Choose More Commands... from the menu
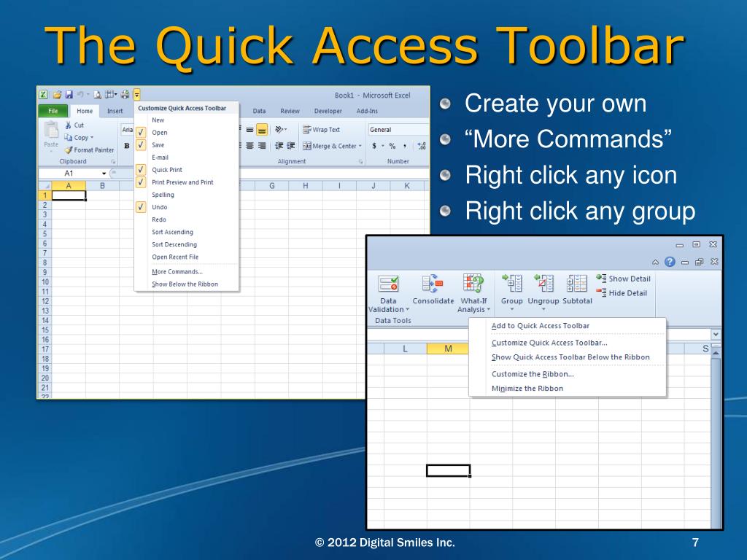 pyautogui.click(x=186, y=271)
